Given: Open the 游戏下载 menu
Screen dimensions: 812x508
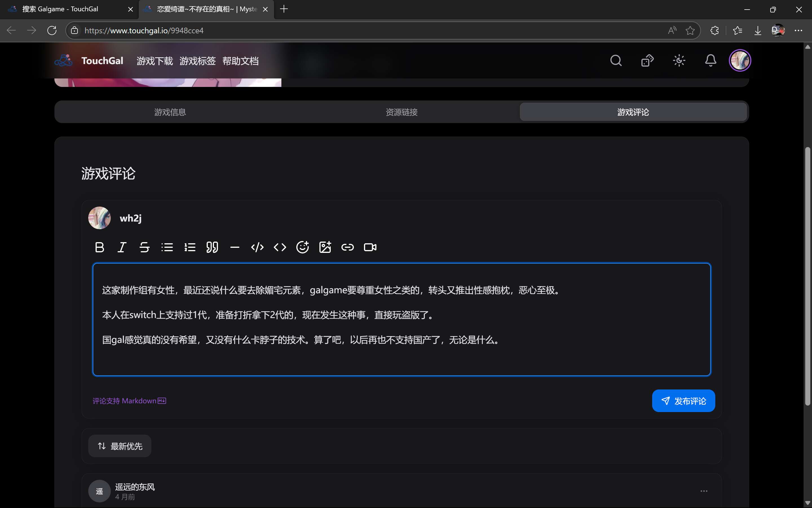Looking at the screenshot, I should click(x=155, y=61).
